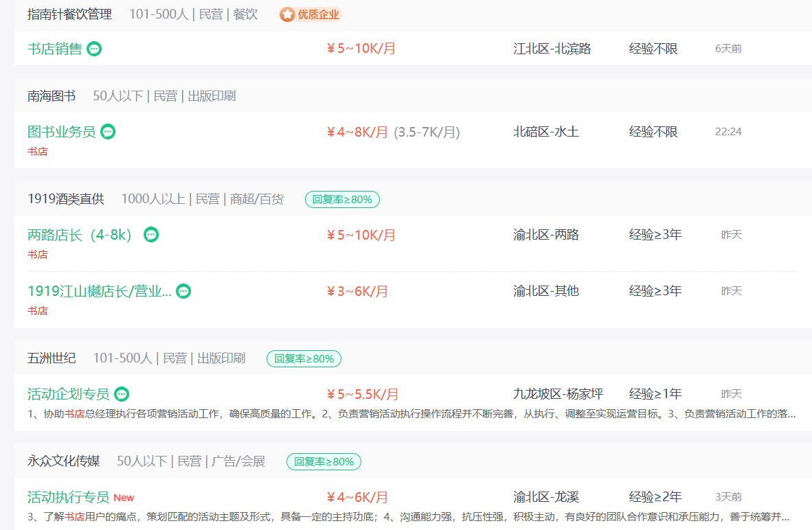812x530 pixels.
Task: Click 回复率≥80% badge beside 永众文化传媒
Action: 324,461
